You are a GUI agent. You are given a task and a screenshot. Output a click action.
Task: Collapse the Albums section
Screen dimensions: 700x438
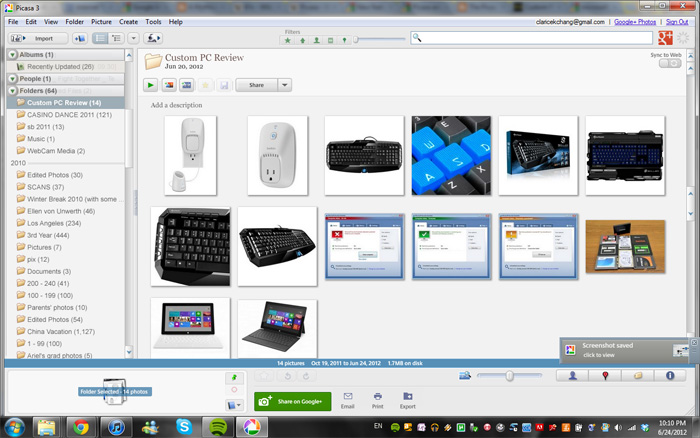12,54
